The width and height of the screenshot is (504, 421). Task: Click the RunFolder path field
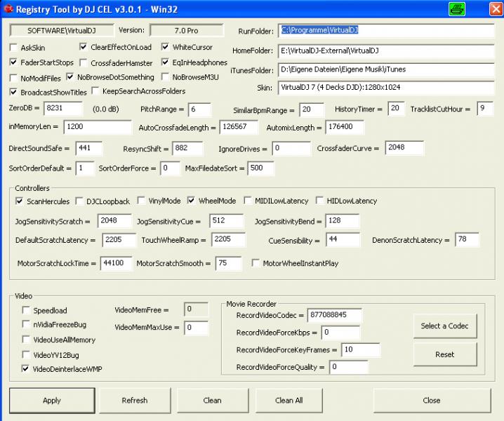click(x=386, y=30)
